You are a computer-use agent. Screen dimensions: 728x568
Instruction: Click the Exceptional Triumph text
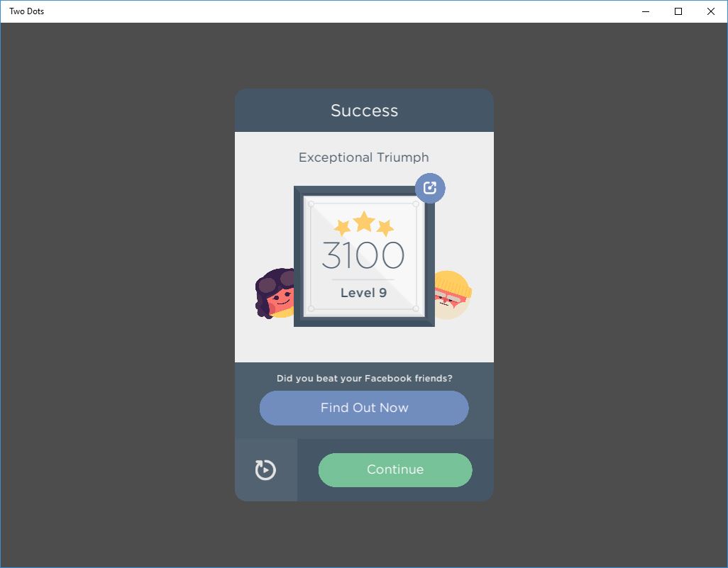pos(363,157)
